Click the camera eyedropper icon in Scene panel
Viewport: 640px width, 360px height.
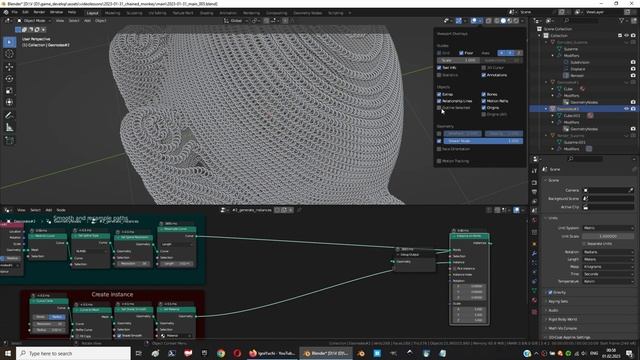(631, 190)
